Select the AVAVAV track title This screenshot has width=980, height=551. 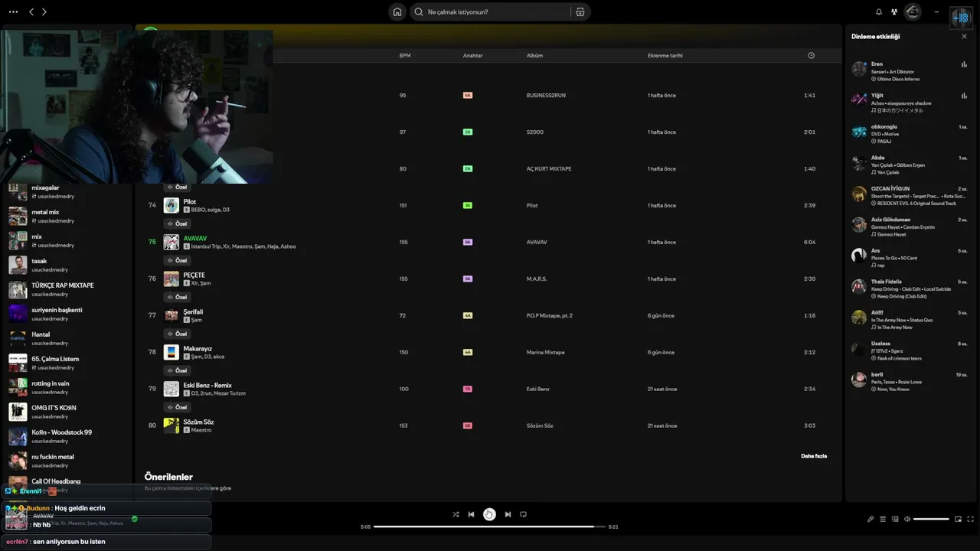pos(195,238)
